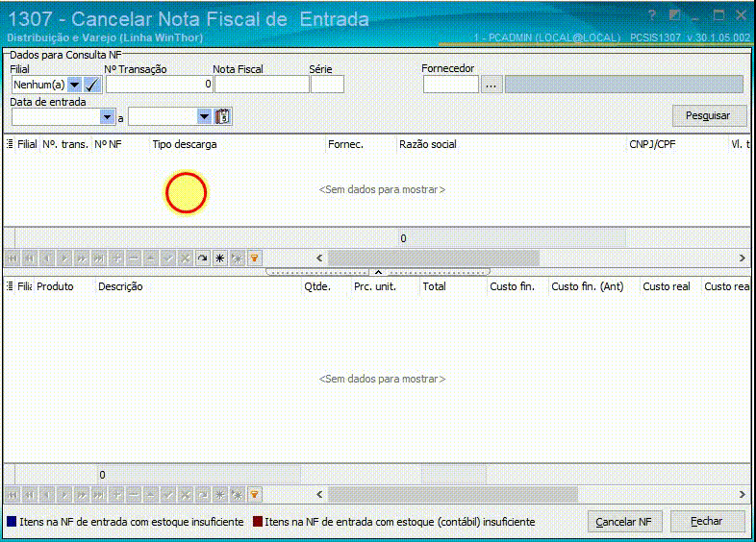The height and width of the screenshot is (542, 756).
Task: Click next record arrow in invoice grid navigator
Action: (64, 259)
